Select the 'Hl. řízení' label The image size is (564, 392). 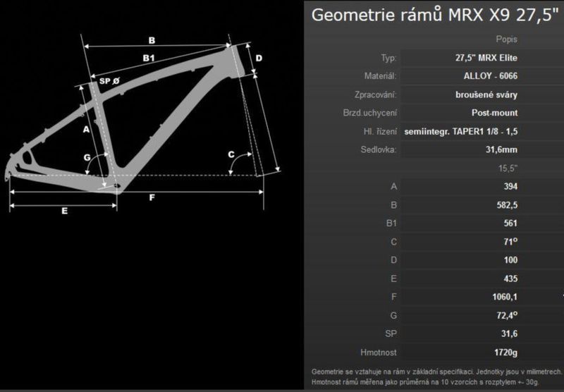[x=380, y=132]
